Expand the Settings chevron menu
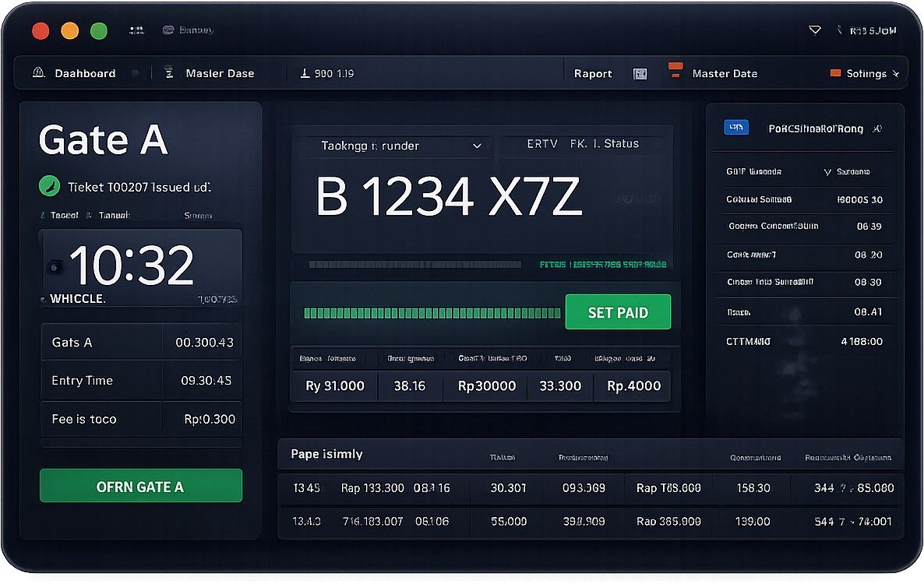 pyautogui.click(x=898, y=72)
